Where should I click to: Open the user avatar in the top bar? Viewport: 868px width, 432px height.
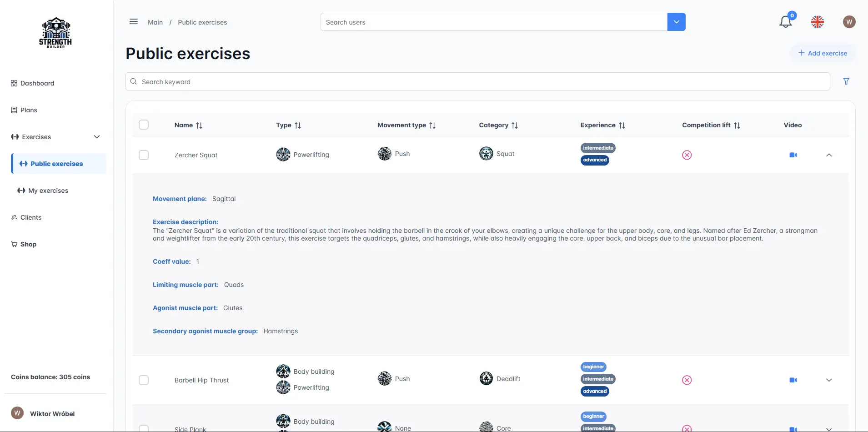(849, 22)
